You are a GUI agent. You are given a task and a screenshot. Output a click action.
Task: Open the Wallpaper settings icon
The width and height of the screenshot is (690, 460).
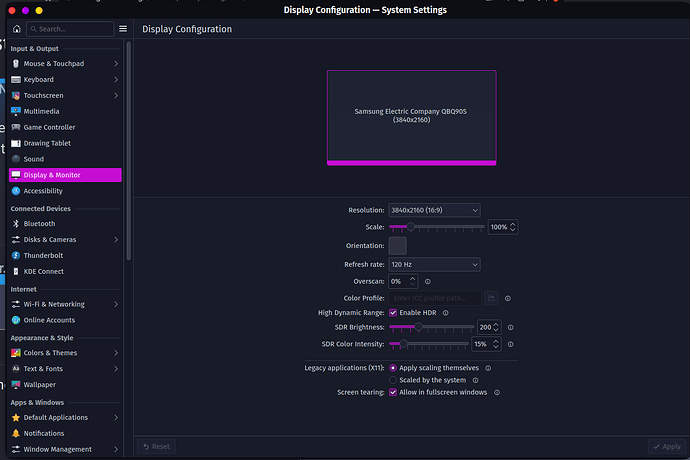[16, 385]
